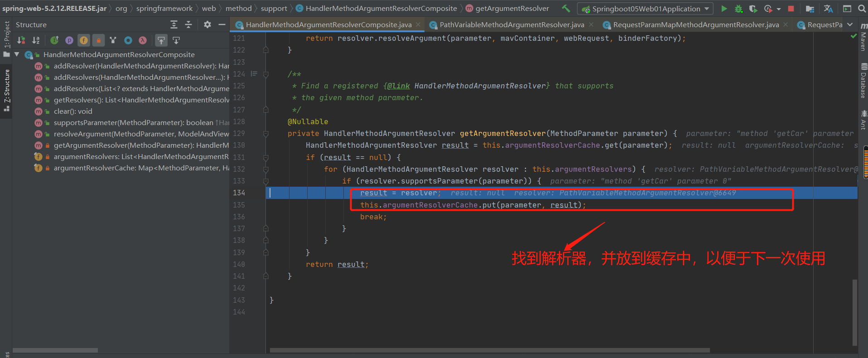This screenshot has width=868, height=358.
Task: Collapse the HandlerMethodArgumentResolverComposite tree node
Action: click(17, 54)
